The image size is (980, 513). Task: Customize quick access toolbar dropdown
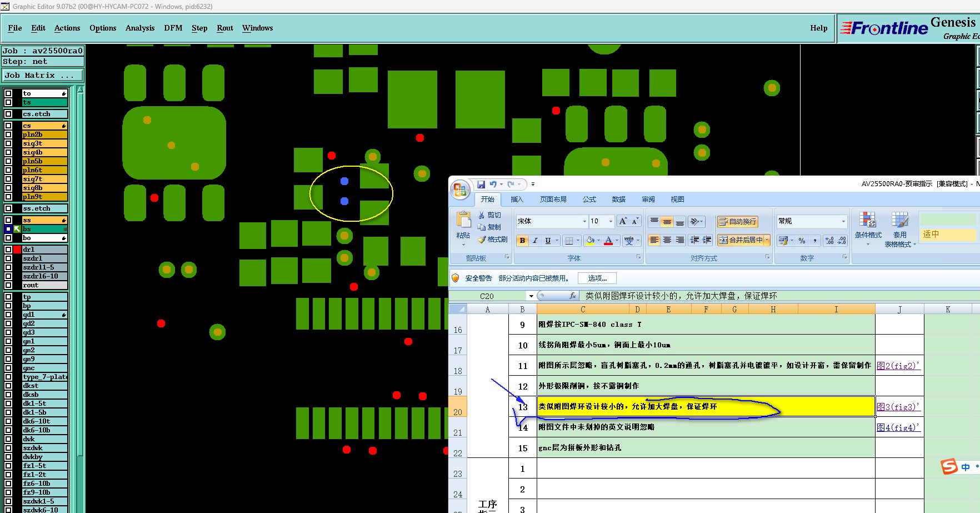click(533, 184)
